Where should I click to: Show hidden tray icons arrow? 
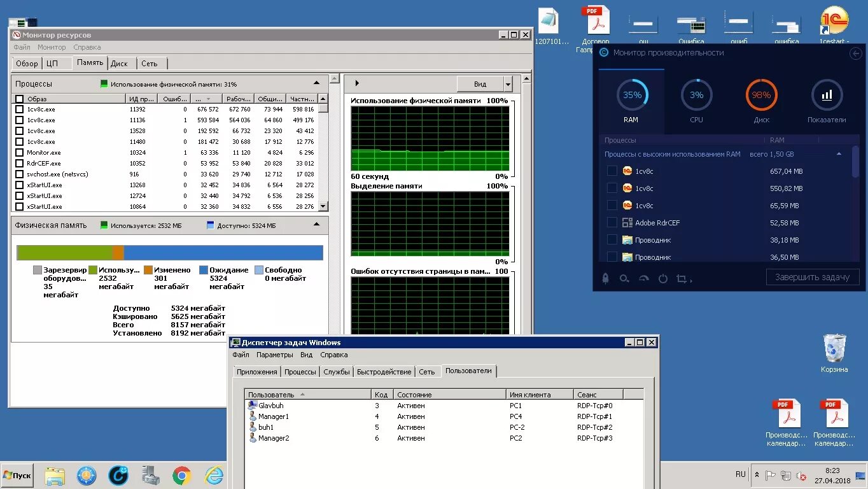[757, 476]
